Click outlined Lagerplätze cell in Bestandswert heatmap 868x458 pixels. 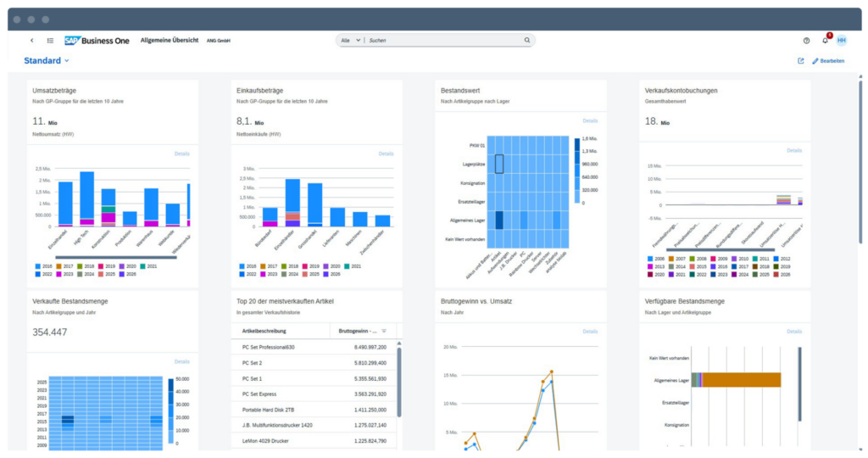[498, 164]
